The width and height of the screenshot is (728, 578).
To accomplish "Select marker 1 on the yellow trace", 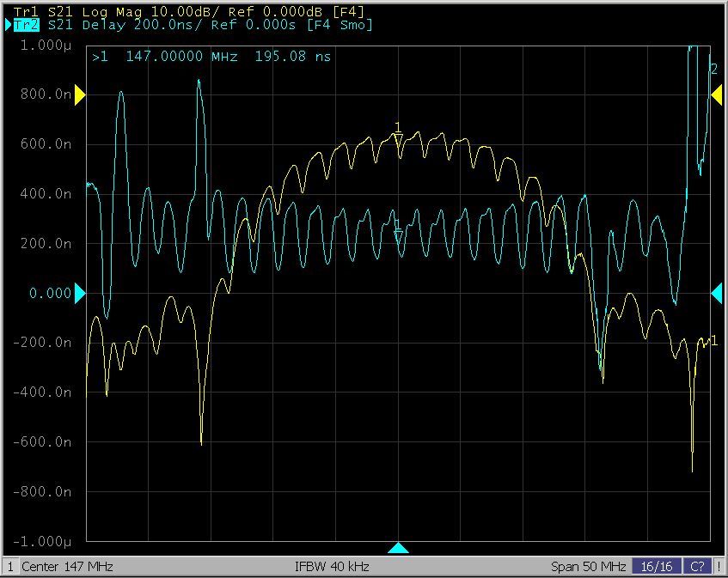I will (398, 139).
